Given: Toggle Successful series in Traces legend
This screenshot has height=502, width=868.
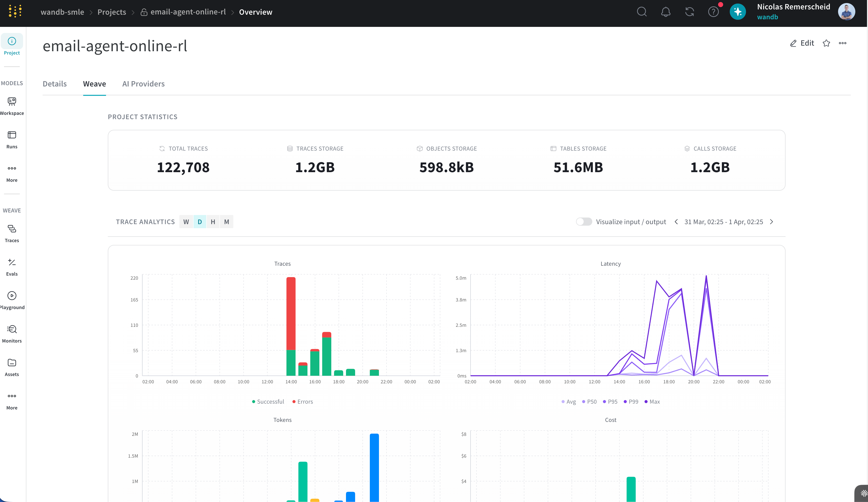Looking at the screenshot, I should pos(268,401).
